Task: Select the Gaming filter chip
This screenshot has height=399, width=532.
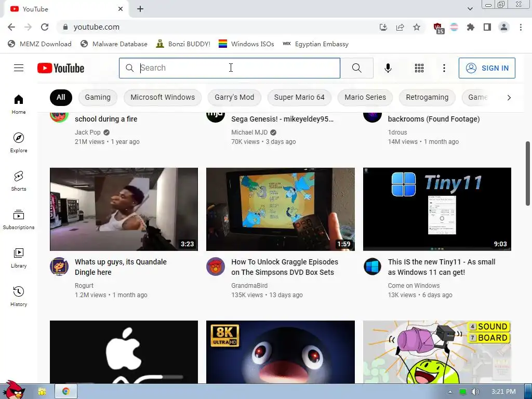Action: [x=98, y=97]
